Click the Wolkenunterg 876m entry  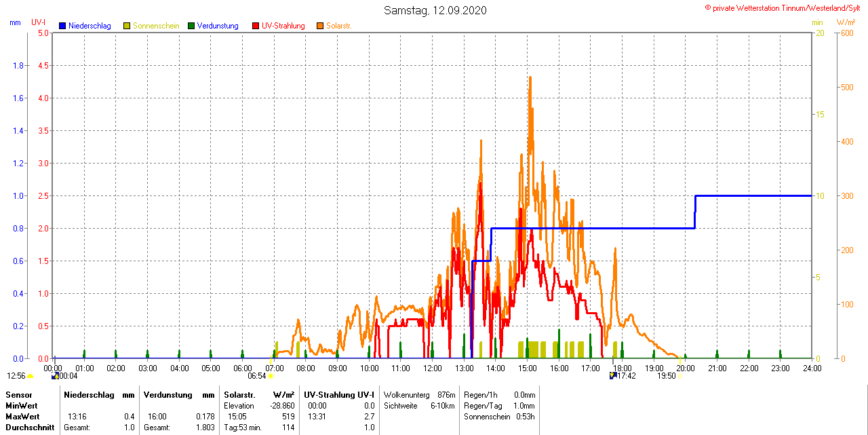[420, 395]
